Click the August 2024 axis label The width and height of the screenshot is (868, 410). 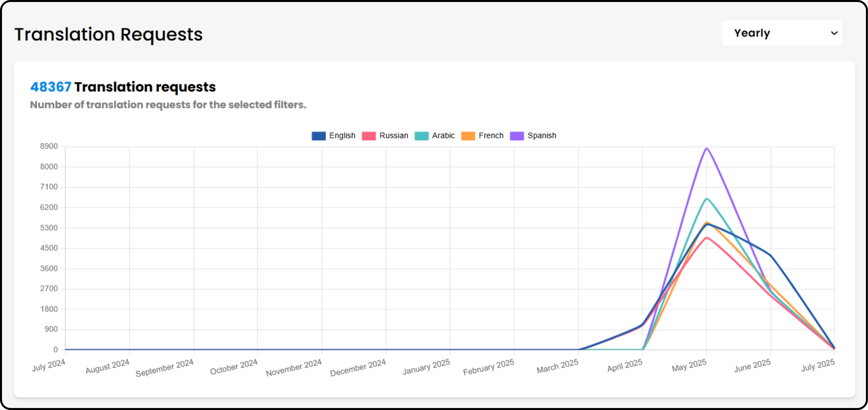click(x=108, y=366)
